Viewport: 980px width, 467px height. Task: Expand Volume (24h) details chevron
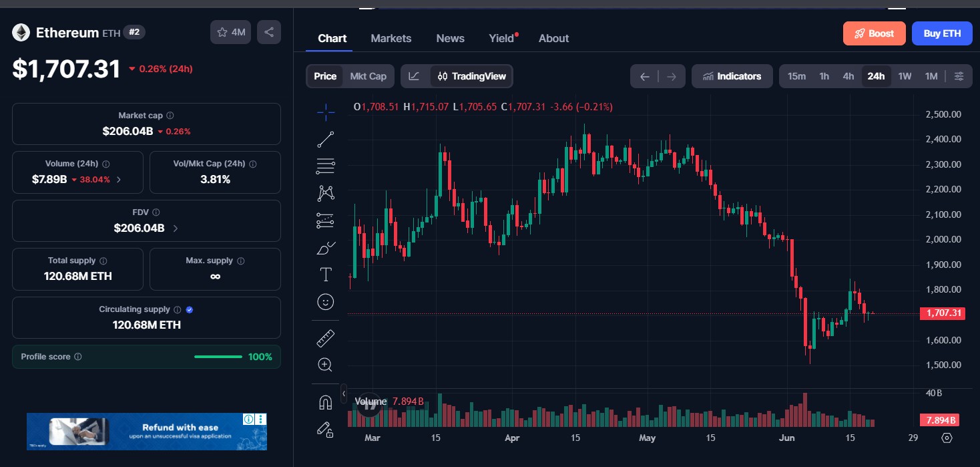pos(119,180)
